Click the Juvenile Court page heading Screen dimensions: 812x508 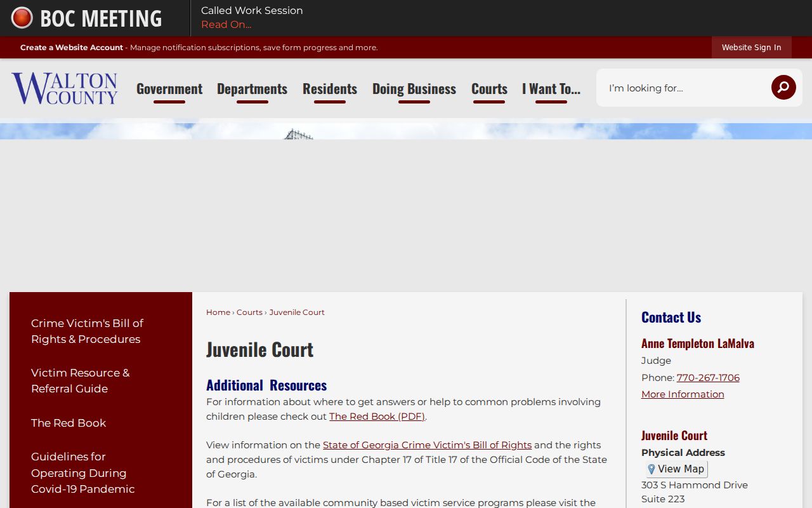click(x=260, y=349)
